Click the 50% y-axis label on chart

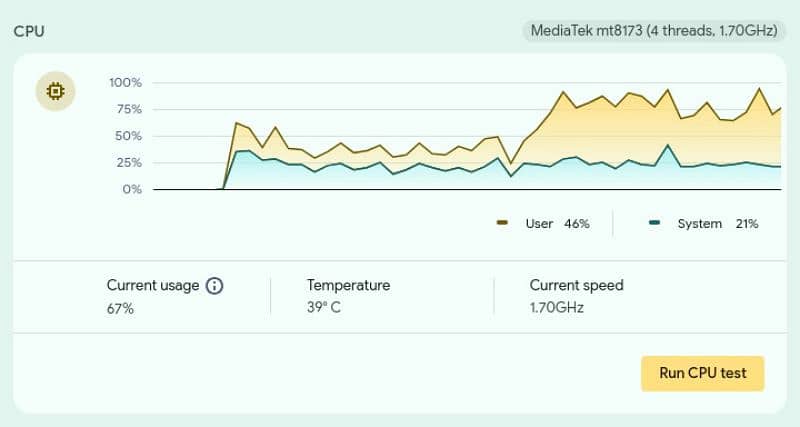tap(128, 136)
